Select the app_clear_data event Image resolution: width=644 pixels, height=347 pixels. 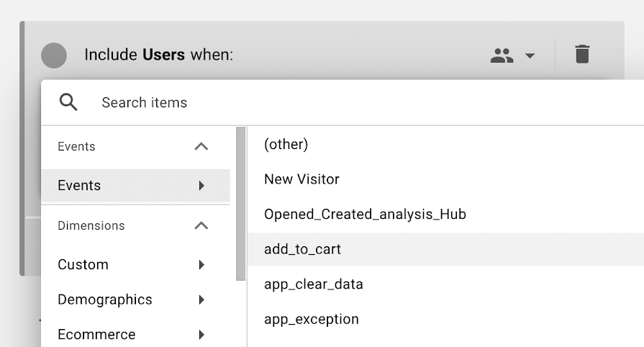(x=445, y=284)
